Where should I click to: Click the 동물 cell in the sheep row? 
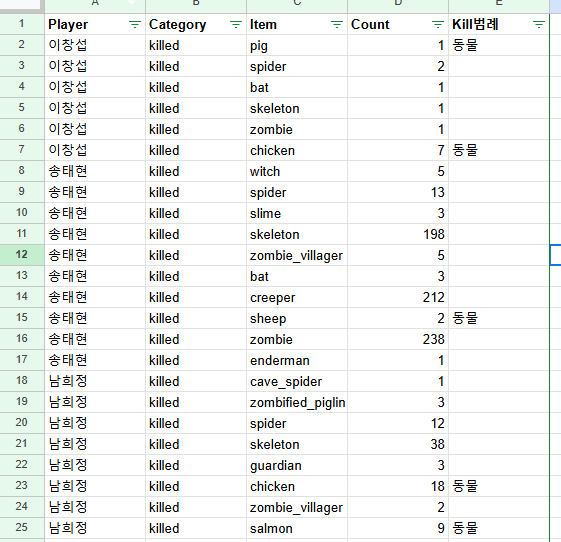(499, 318)
